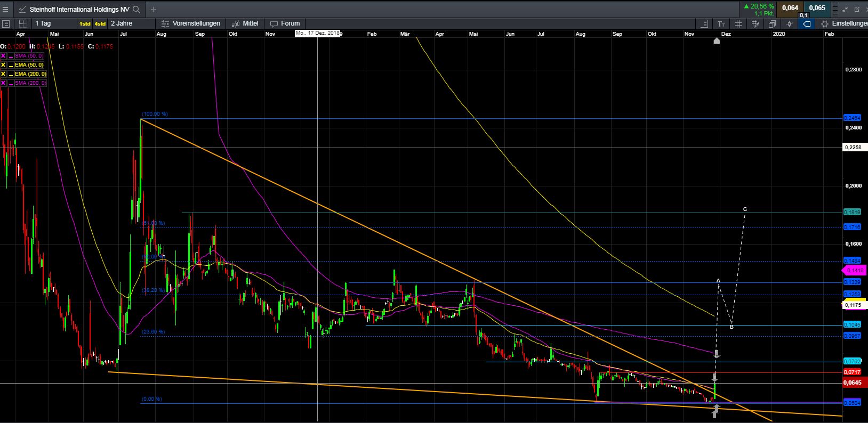Select the 0,0504 Fibonacci price label
The width and height of the screenshot is (868, 423).
[x=852, y=403]
